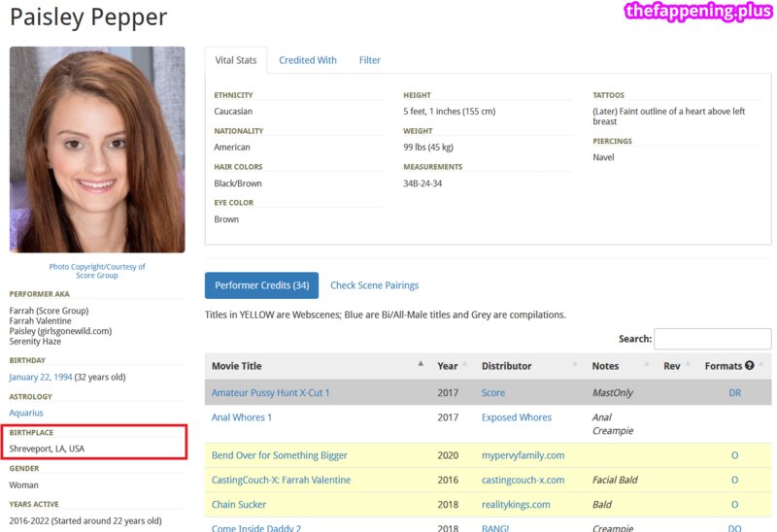Open the Aquarius astrology link
Image resolution: width=777 pixels, height=532 pixels.
(26, 413)
